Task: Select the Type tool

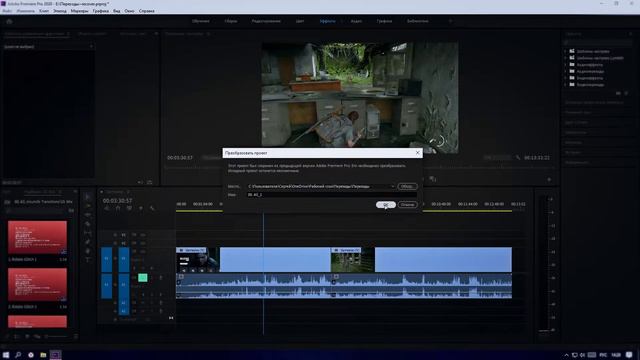Action: [x=87, y=260]
